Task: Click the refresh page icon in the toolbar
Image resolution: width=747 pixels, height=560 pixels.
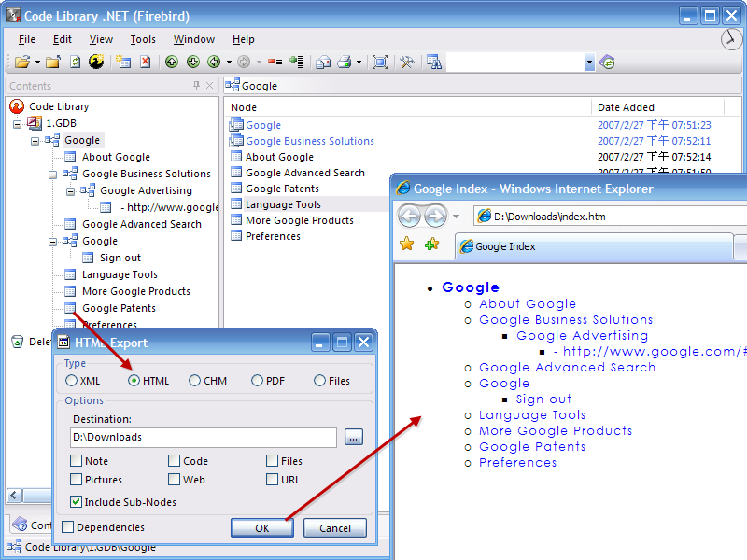Action: pyautogui.click(x=76, y=62)
